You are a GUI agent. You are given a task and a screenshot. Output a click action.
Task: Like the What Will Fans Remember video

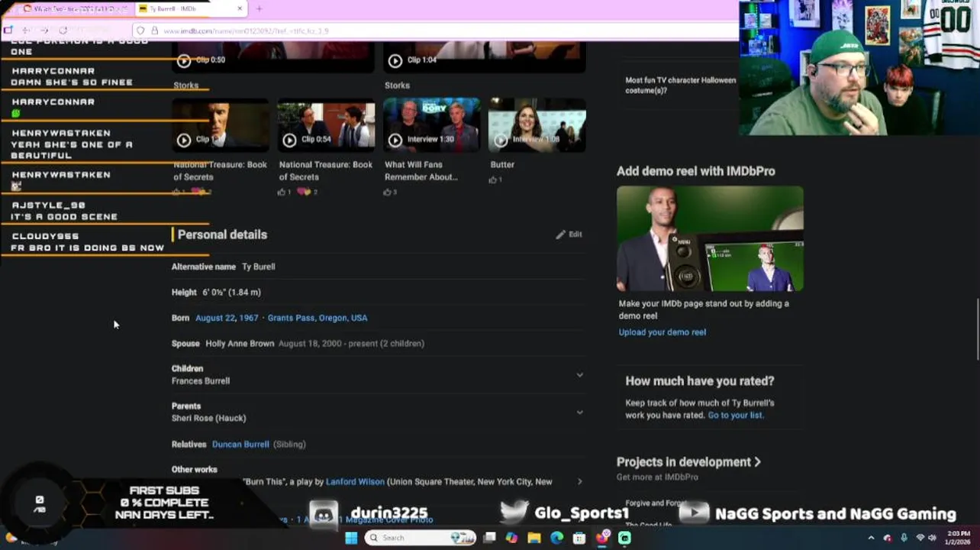[388, 192]
